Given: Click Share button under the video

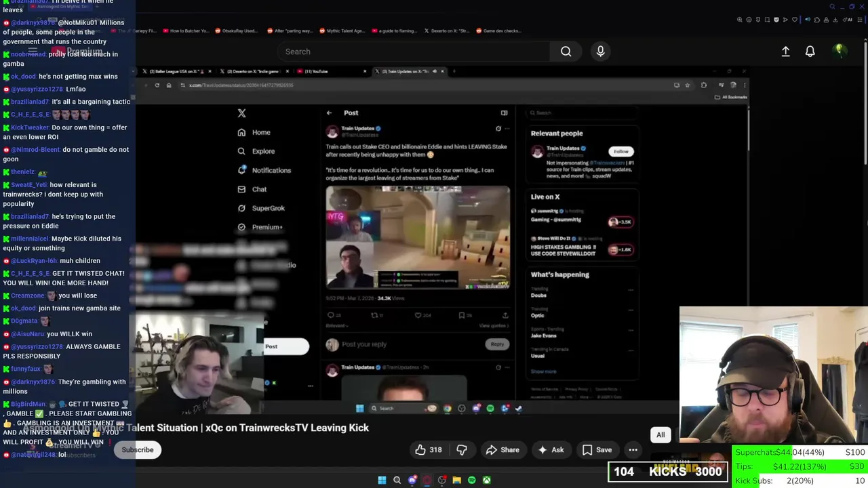Looking at the screenshot, I should pos(502,450).
